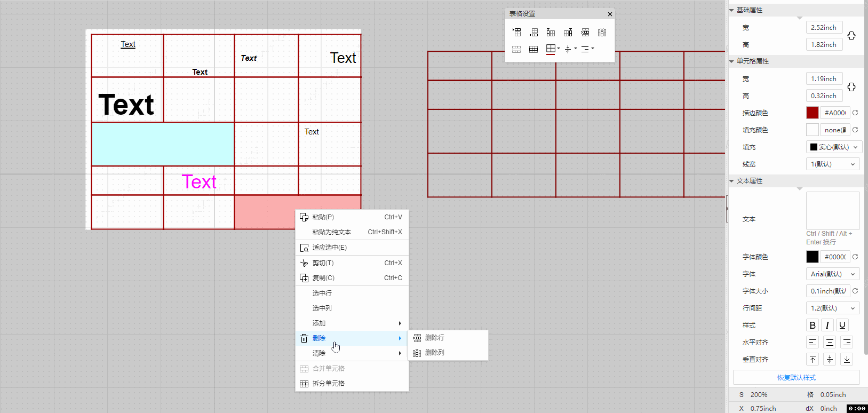
Task: Open vertical alignment dropdown arrow
Action: tap(576, 49)
